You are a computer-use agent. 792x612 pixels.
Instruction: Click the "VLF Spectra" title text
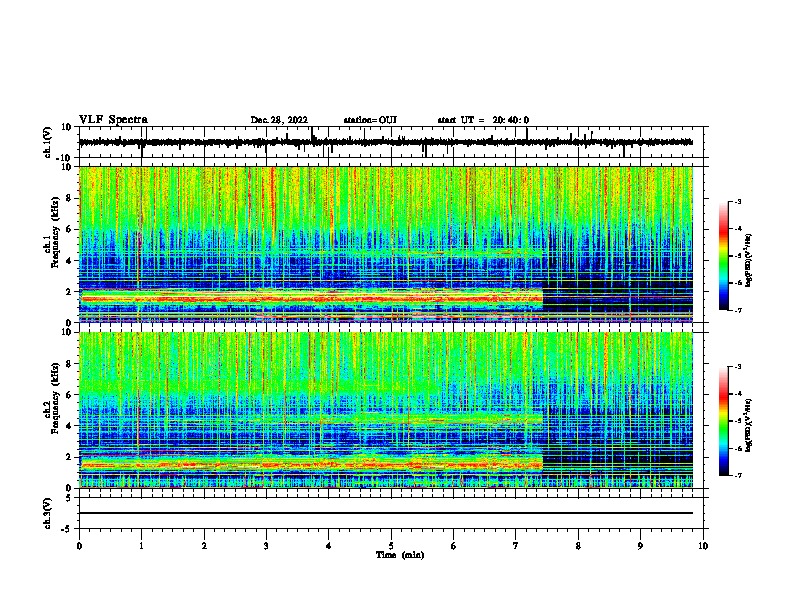pyautogui.click(x=113, y=119)
